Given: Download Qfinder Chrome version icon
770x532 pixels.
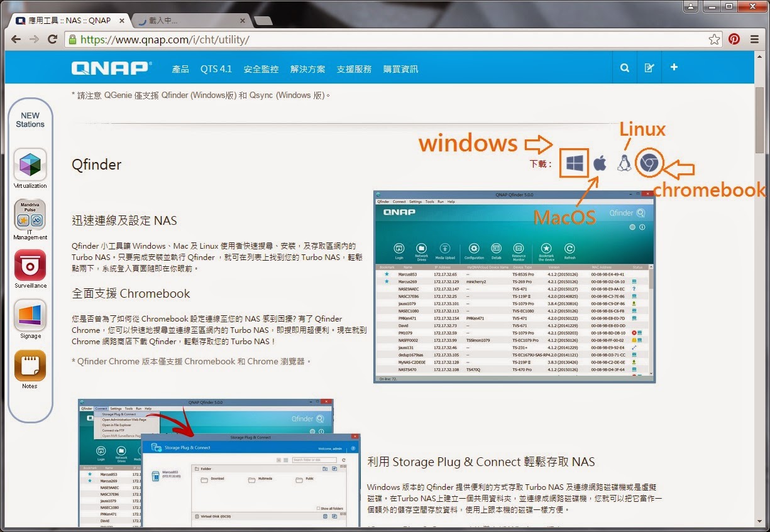Looking at the screenshot, I should click(649, 163).
